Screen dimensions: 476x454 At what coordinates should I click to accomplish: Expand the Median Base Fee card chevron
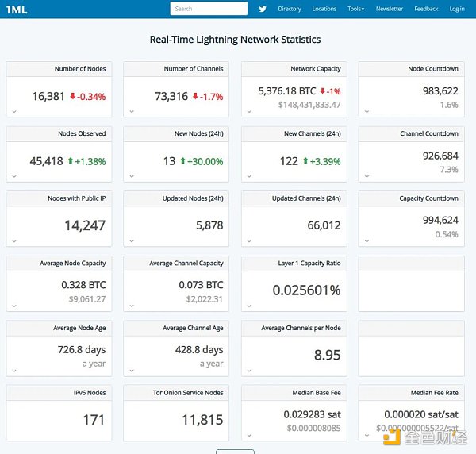point(248,435)
